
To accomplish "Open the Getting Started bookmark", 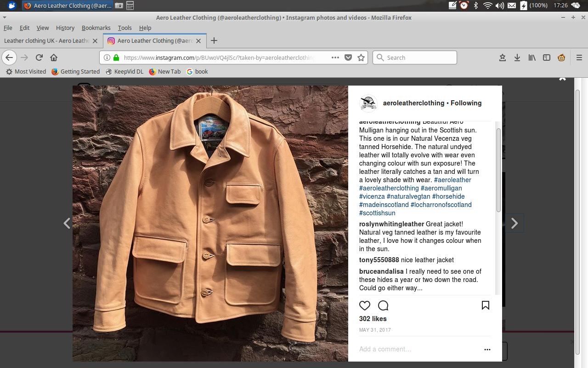I will tap(75, 71).
